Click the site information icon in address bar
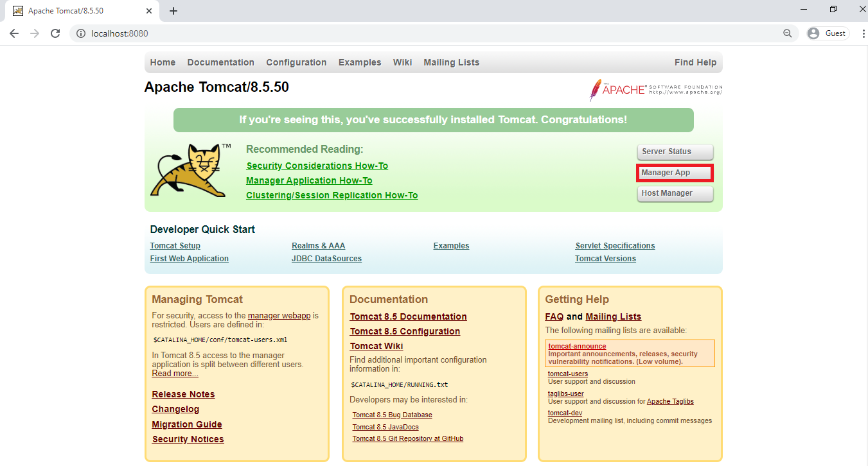868x466 pixels. click(x=81, y=33)
